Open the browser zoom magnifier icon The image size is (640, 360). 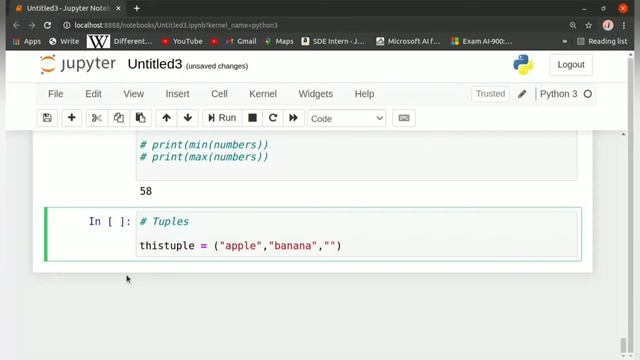[573, 25]
